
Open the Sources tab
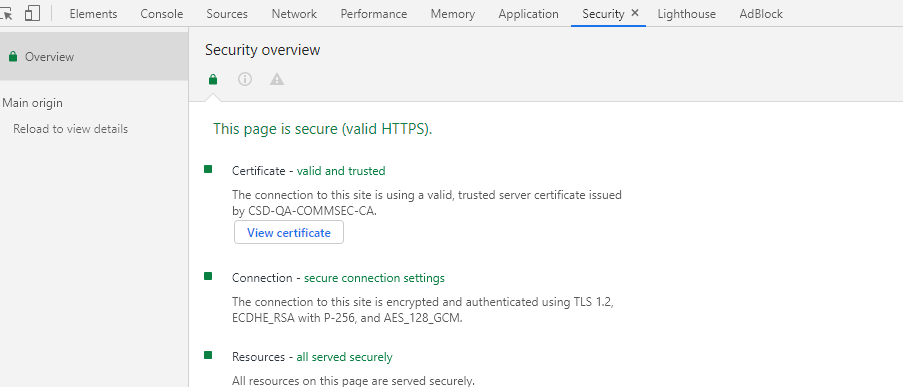click(x=227, y=14)
